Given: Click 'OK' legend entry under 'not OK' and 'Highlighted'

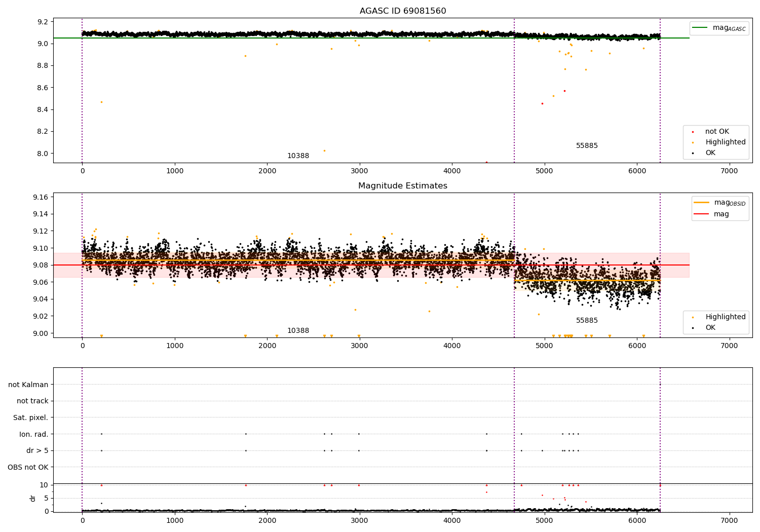Looking at the screenshot, I should 710,153.
